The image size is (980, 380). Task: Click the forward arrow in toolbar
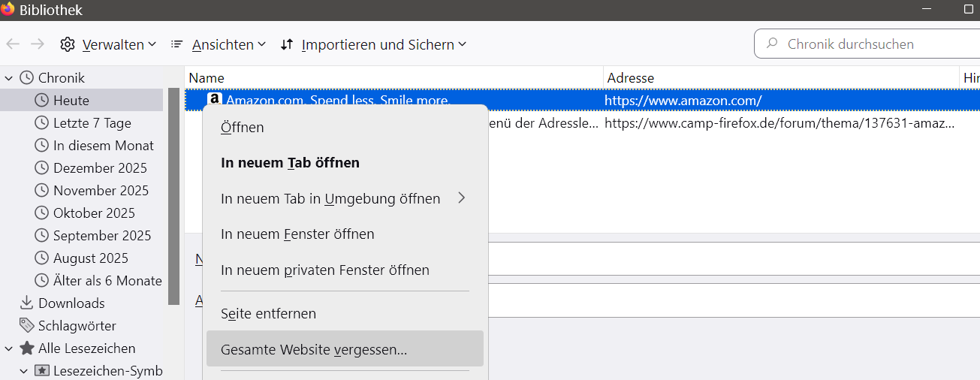(38, 44)
